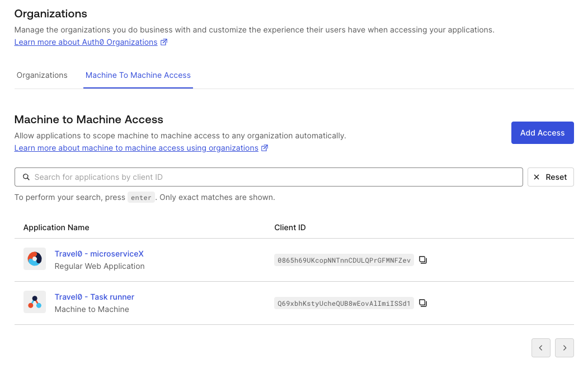Click the Travel0 - microserviceX application logo
The height and width of the screenshot is (368, 588).
[35, 259]
